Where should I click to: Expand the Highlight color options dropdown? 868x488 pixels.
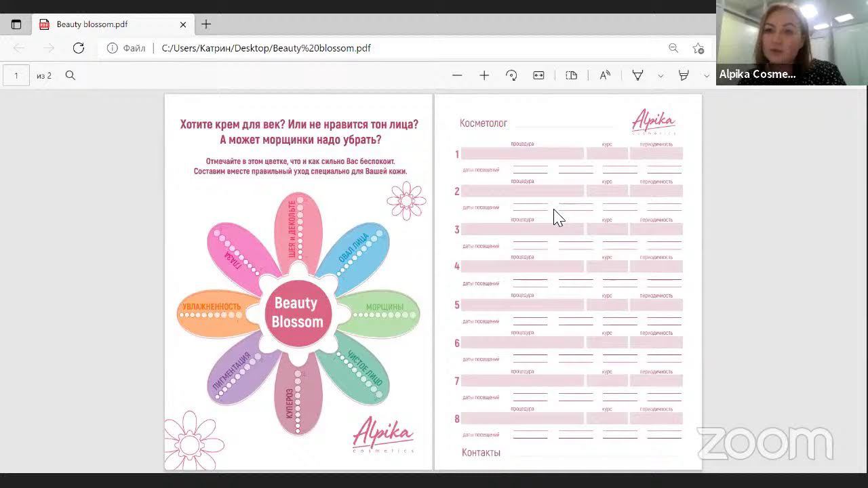click(x=707, y=76)
